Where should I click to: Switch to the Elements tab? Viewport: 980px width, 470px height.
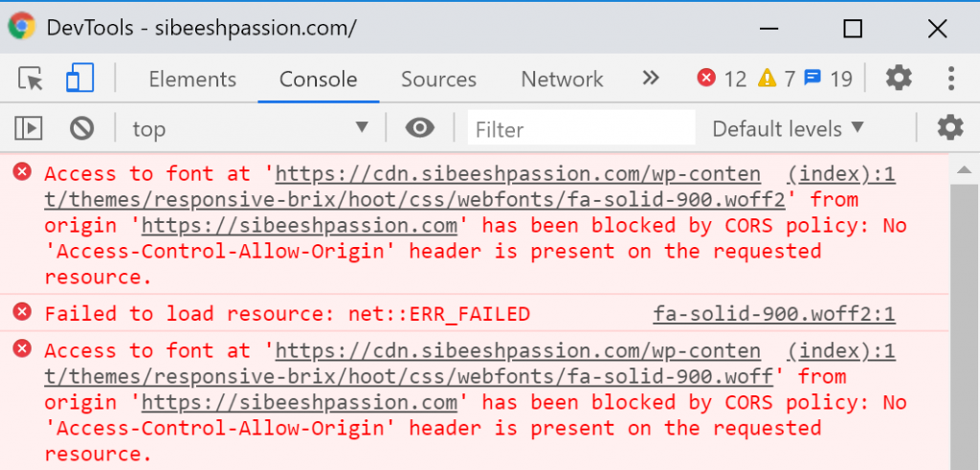pos(192,79)
